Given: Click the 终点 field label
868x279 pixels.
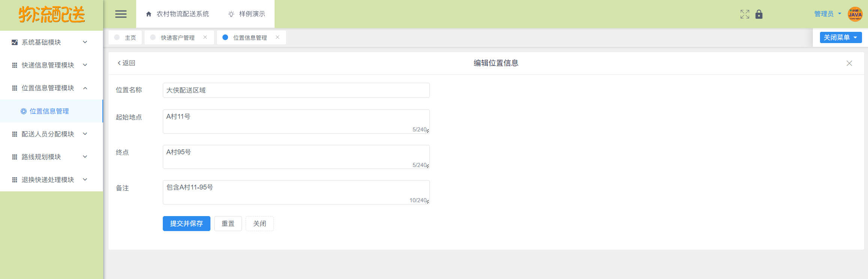Looking at the screenshot, I should pos(122,152).
